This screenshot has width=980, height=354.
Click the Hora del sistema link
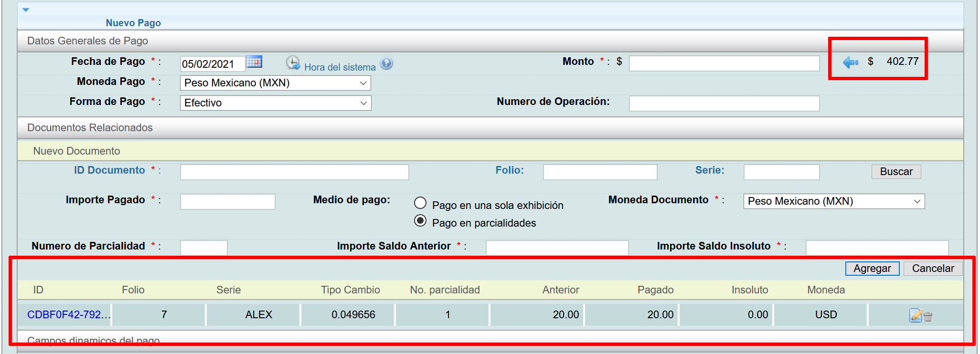pos(340,67)
